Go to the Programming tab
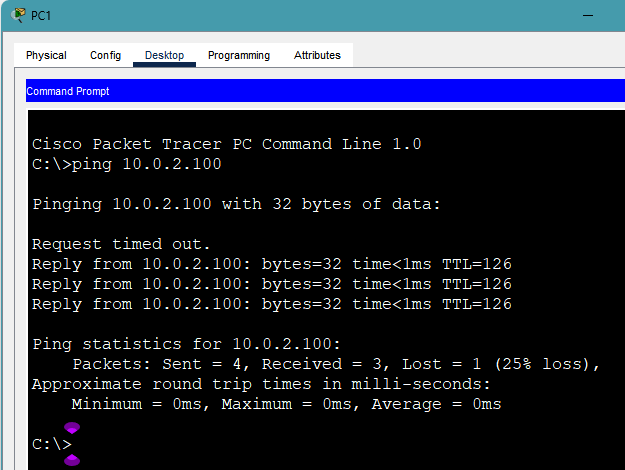Image resolution: width=625 pixels, height=470 pixels. point(239,56)
